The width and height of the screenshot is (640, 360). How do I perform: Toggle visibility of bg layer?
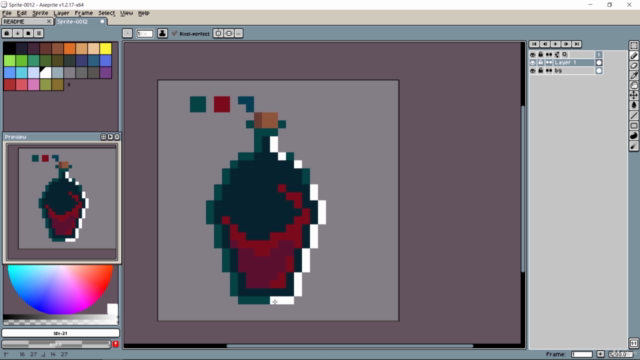pyautogui.click(x=533, y=71)
